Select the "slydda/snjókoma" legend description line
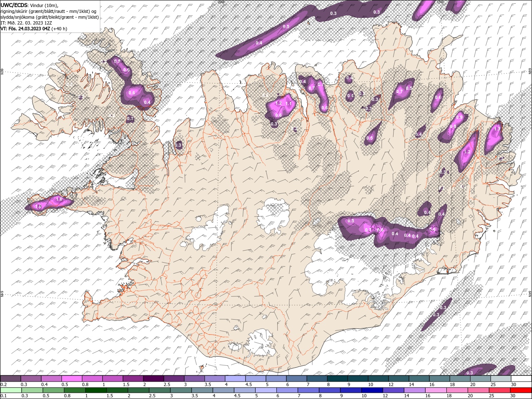532x399 pixels. 50,17
